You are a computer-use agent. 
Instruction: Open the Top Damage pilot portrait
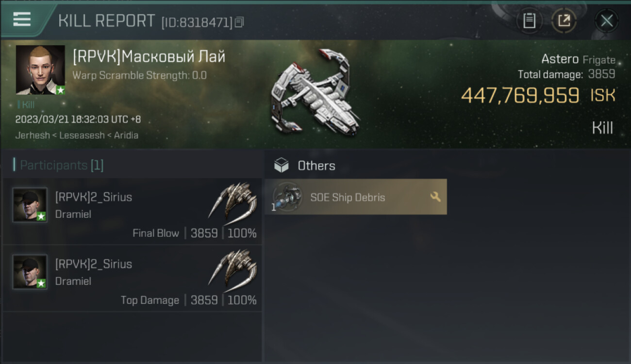point(30,272)
